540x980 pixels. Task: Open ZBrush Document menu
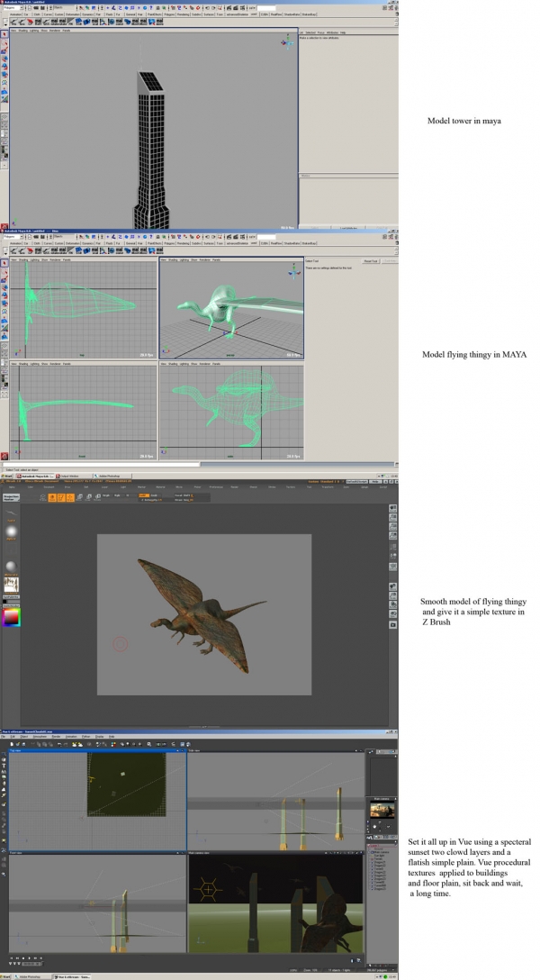tap(49, 487)
